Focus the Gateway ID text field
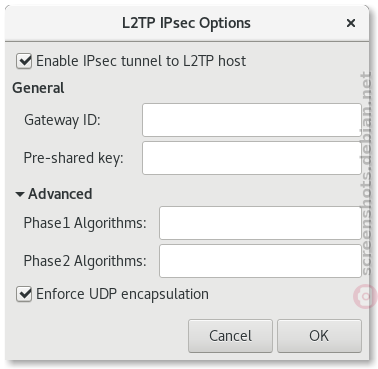The height and width of the screenshot is (369, 378). [252, 120]
